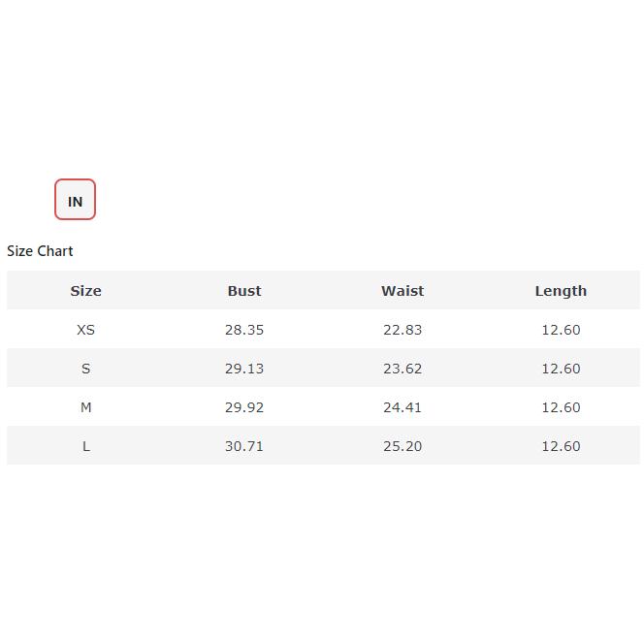Click the waist value 25.20

[x=402, y=446]
